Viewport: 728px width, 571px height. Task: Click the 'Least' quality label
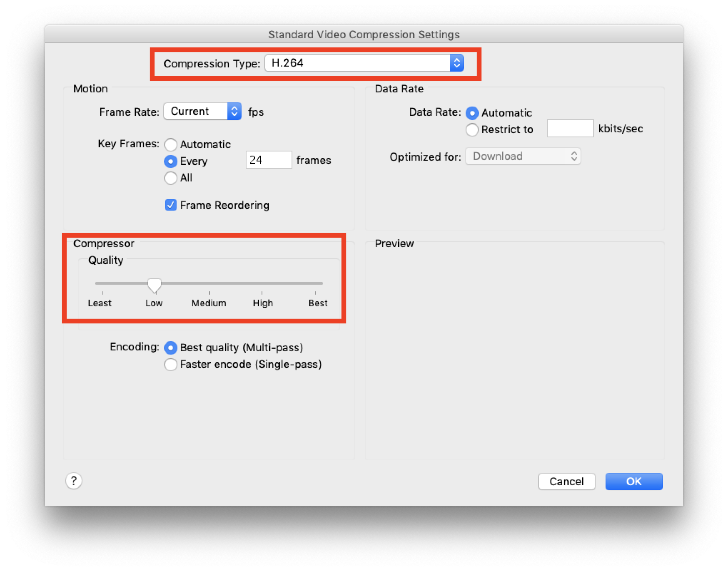point(100,303)
